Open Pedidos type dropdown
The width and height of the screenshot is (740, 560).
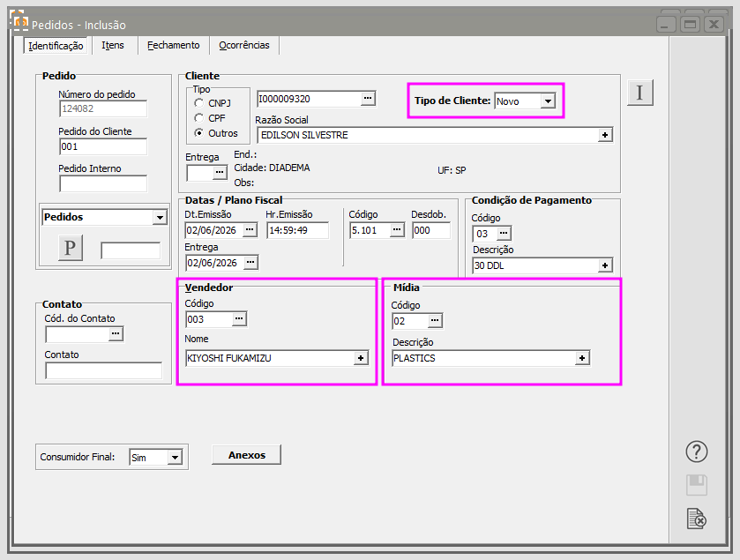[x=160, y=218]
